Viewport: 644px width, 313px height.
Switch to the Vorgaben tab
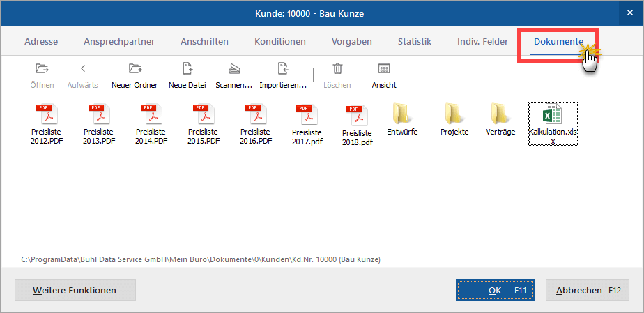(351, 42)
